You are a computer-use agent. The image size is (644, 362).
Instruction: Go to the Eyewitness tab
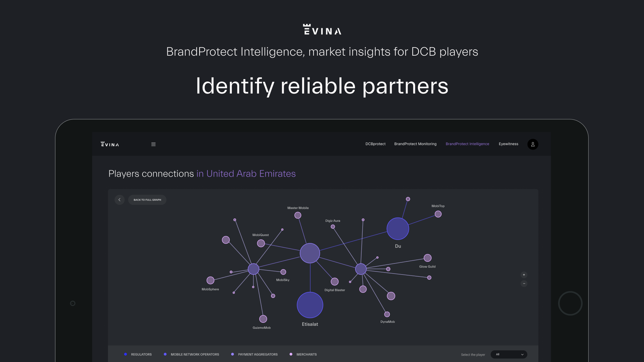pos(508,144)
